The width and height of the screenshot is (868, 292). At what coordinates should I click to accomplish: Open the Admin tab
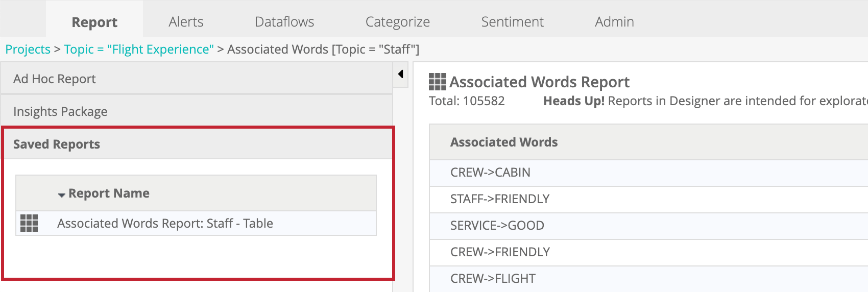pyautogui.click(x=614, y=22)
